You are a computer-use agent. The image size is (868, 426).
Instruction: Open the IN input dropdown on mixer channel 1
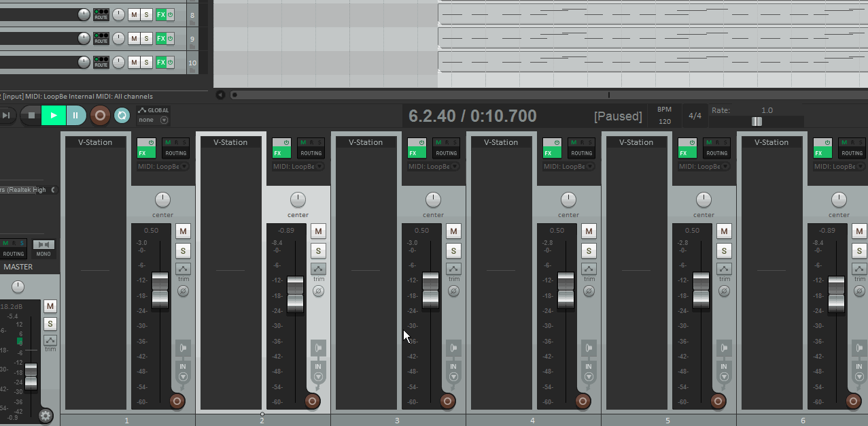183,372
